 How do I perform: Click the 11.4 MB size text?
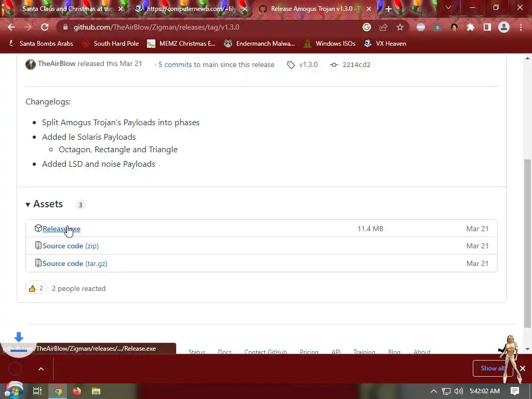[370, 229]
